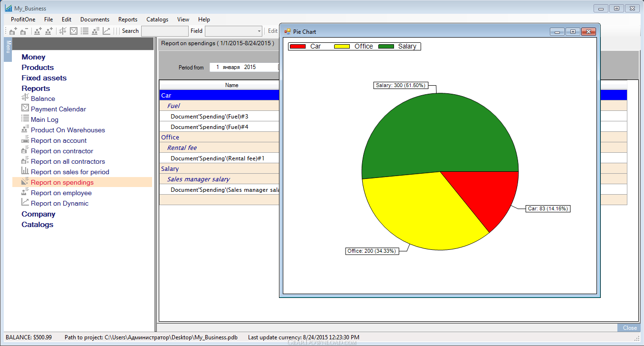Viewport: 644px width, 346px height.
Task: Select the Rental fee row
Action: (x=219, y=148)
